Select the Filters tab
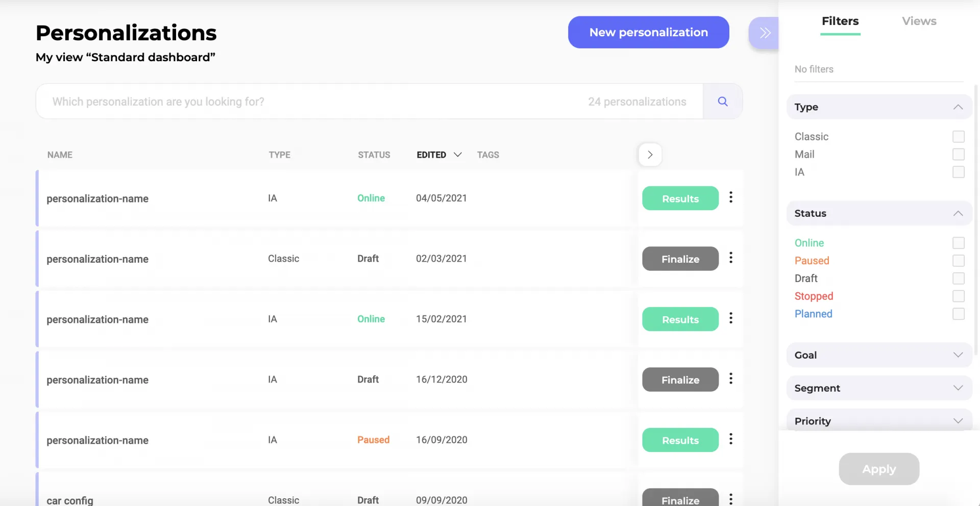 tap(840, 21)
